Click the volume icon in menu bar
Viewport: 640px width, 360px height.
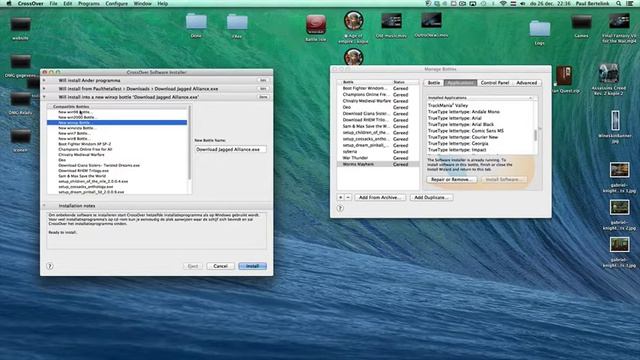[522, 4]
